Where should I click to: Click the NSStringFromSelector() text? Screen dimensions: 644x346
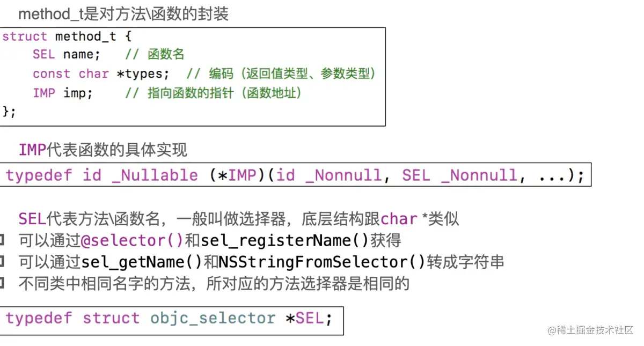tap(322, 262)
